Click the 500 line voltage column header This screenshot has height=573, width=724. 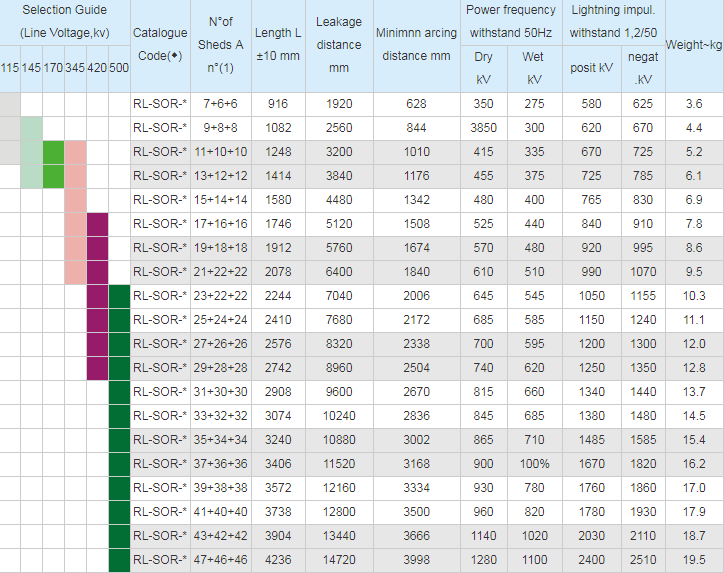(x=119, y=68)
